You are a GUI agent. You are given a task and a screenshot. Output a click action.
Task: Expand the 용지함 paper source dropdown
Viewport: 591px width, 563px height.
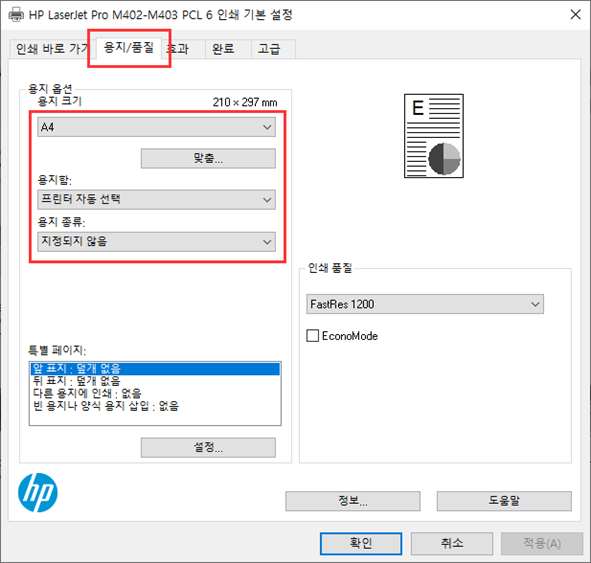[x=156, y=199]
